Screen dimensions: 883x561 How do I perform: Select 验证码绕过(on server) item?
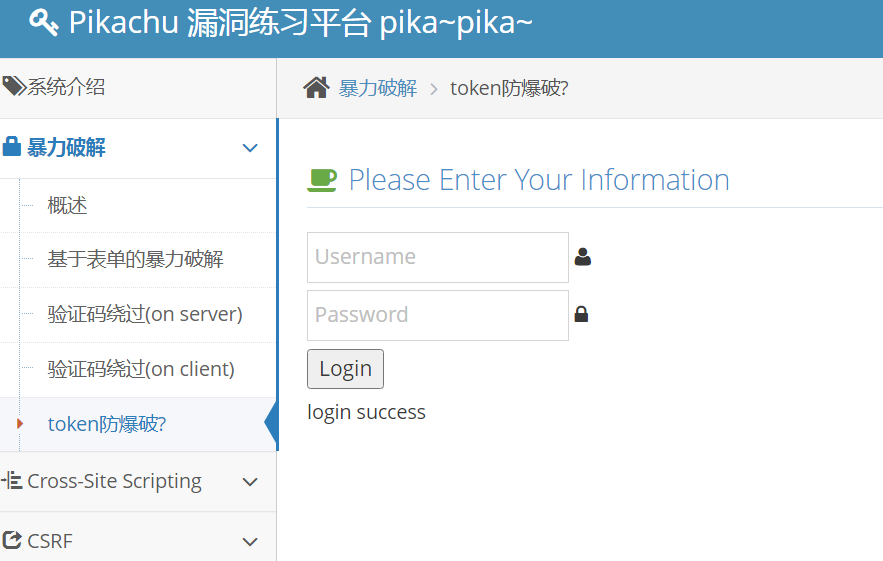pos(145,314)
